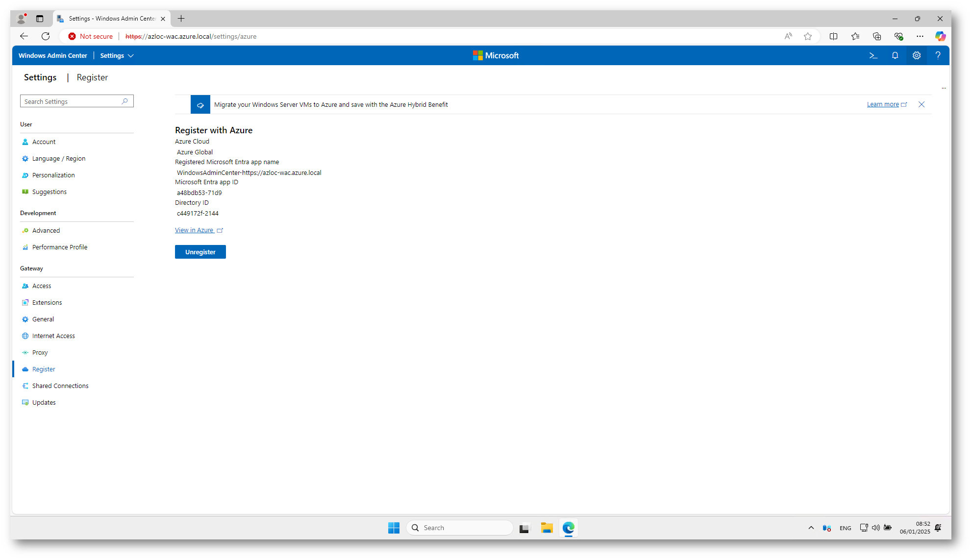Open the notifications bell in header
Viewport: 972px width, 560px height.
click(x=895, y=56)
